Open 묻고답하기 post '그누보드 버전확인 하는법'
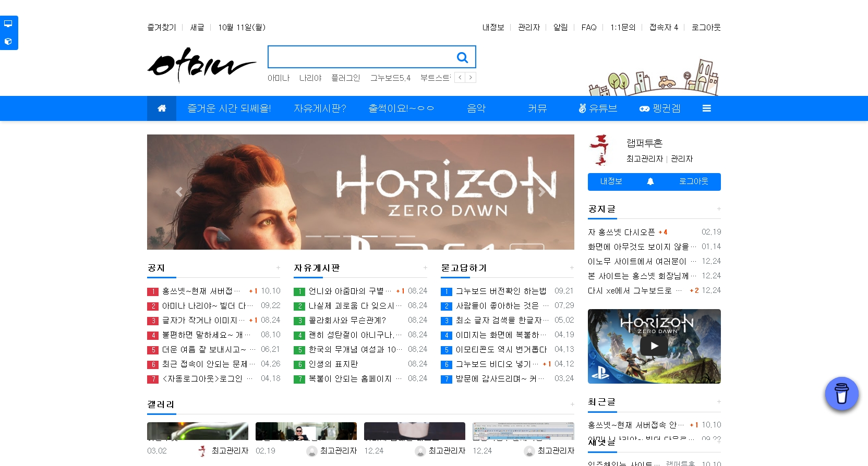 click(x=501, y=291)
